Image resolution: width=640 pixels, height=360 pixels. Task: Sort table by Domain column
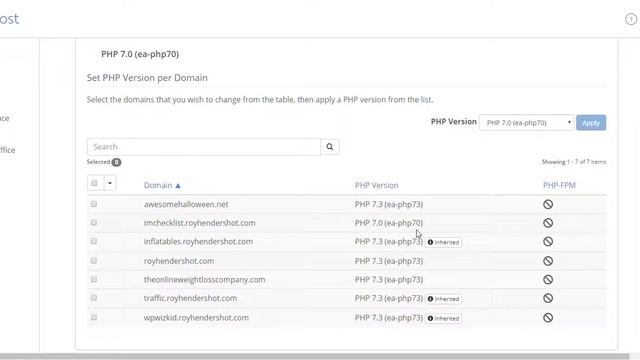click(158, 185)
